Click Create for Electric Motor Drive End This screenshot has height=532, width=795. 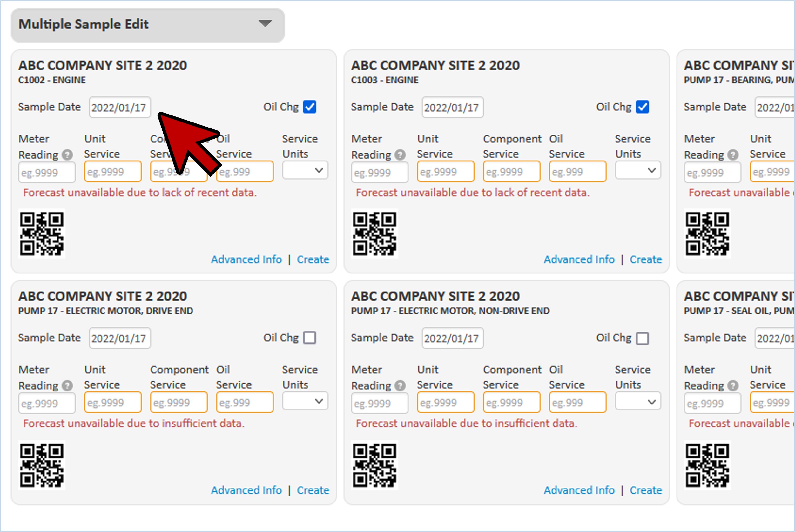pos(313,490)
